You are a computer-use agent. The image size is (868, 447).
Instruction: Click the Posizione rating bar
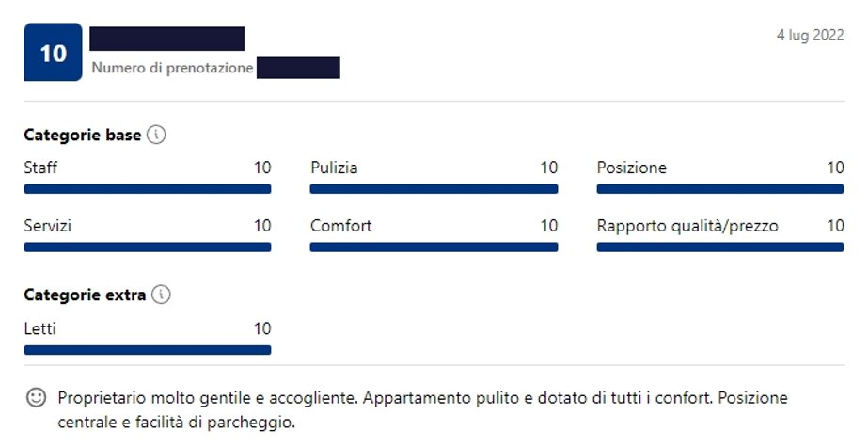720,189
